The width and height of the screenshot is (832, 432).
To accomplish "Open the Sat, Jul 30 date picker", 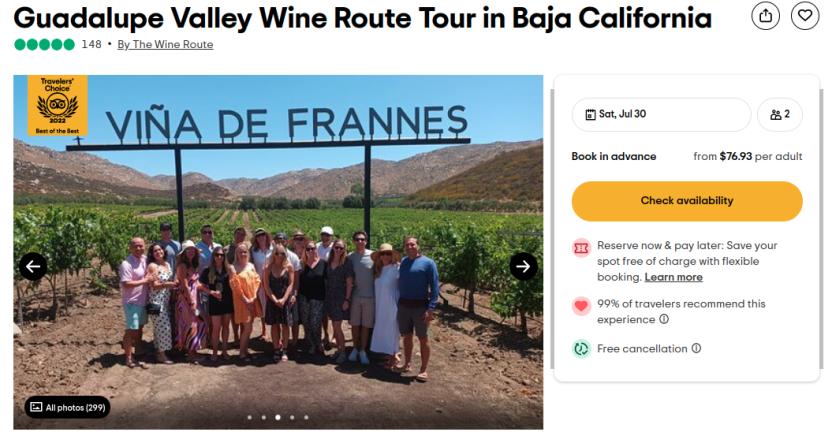I will tap(660, 114).
